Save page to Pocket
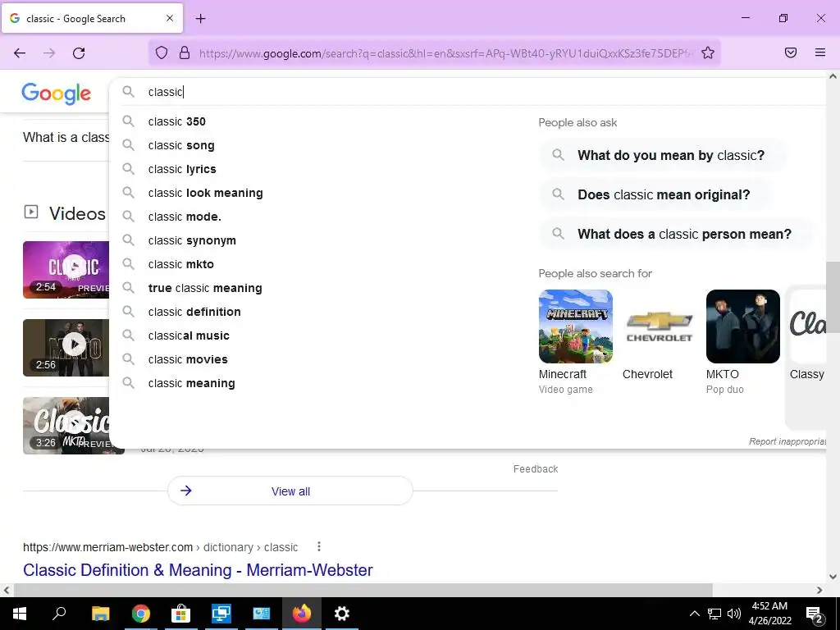Viewport: 840px width, 630px height. (791, 52)
